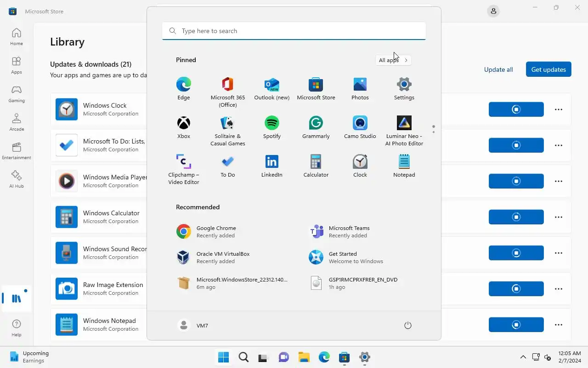The image size is (588, 368).
Task: Go to next pinned apps page dot
Action: tap(433, 132)
